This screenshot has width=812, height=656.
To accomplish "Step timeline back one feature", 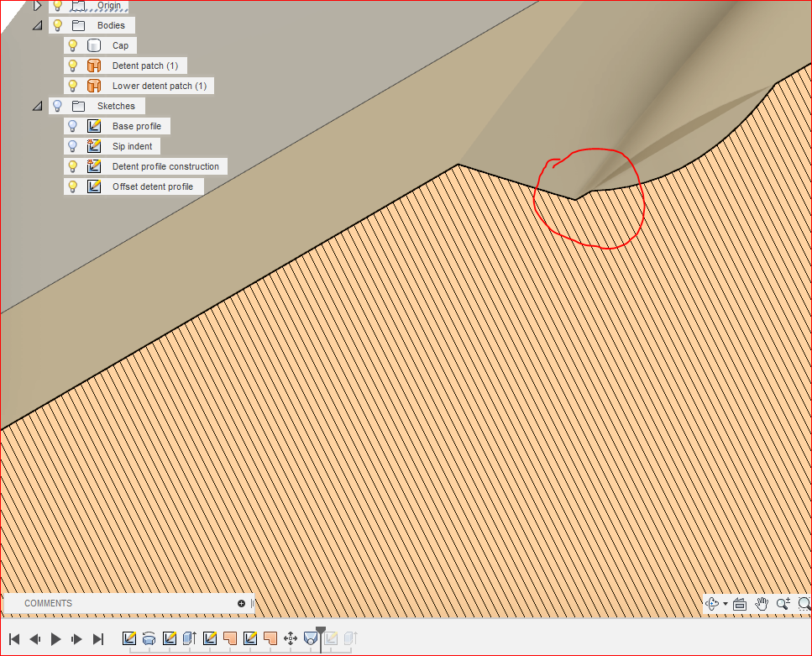I will click(34, 639).
